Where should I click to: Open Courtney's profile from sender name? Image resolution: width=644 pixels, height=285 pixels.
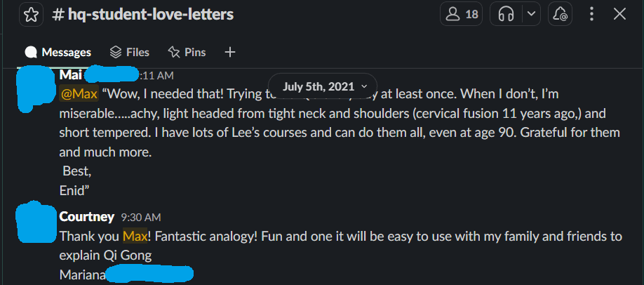click(x=86, y=216)
